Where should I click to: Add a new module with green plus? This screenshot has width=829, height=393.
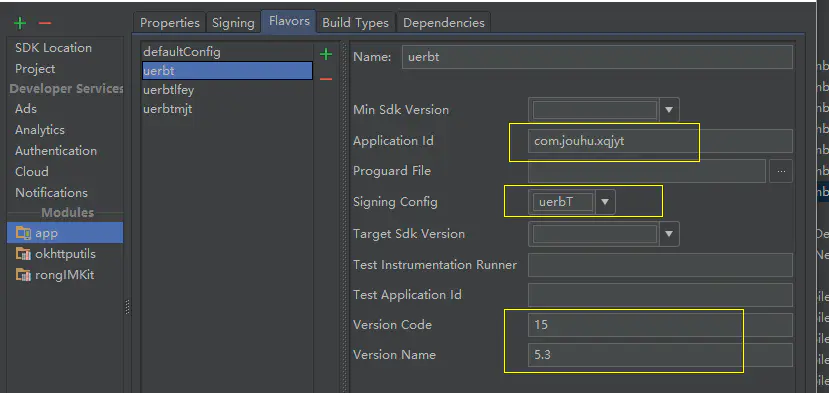click(20, 23)
